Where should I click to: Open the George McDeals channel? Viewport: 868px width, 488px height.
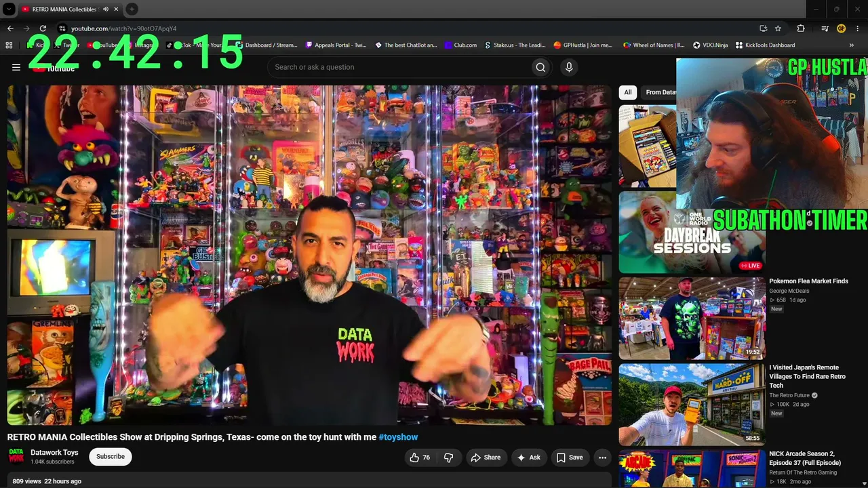[789, 291]
